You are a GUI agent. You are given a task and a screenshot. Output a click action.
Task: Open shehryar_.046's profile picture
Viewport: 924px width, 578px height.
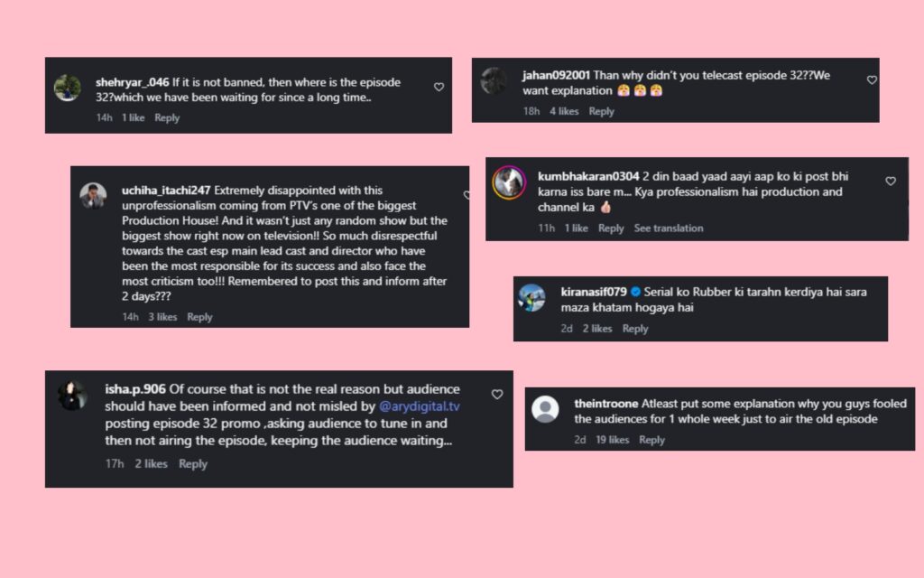tap(68, 88)
